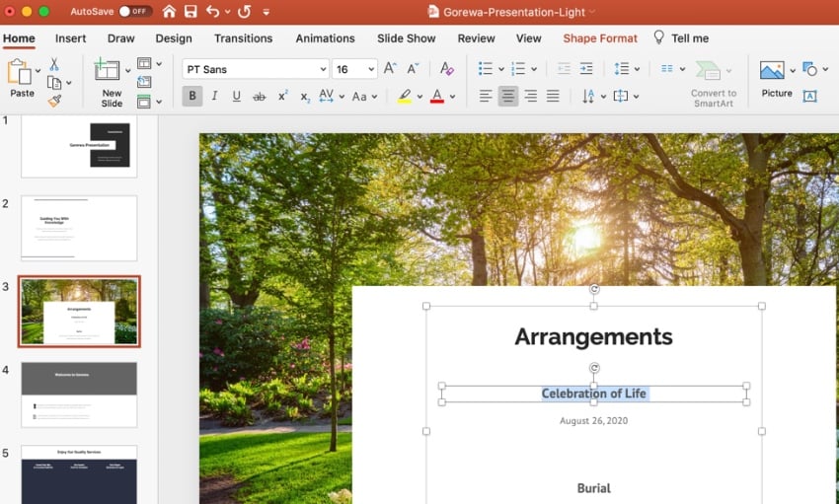
Task: Open the PT Sans font name dropdown
Action: tap(323, 70)
